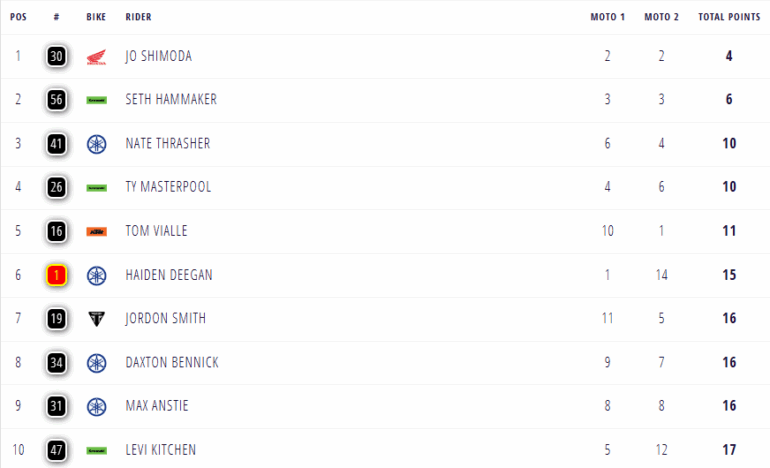
Task: Click the KTM logo beside Tom Vialle
Action: pyautogui.click(x=96, y=231)
